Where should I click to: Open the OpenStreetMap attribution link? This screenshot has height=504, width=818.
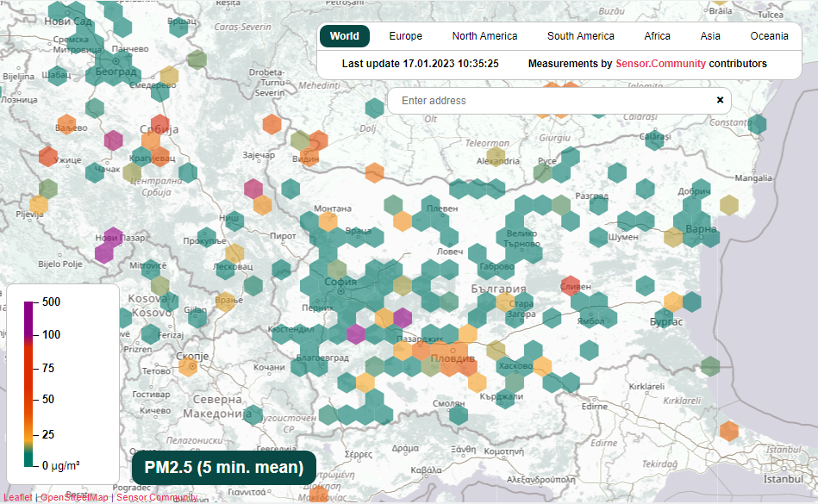pos(74,497)
